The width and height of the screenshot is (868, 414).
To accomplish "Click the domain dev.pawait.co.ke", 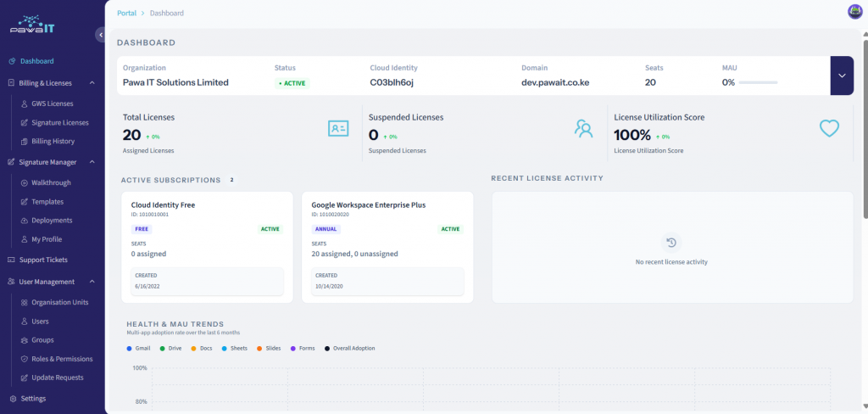I will pos(555,82).
